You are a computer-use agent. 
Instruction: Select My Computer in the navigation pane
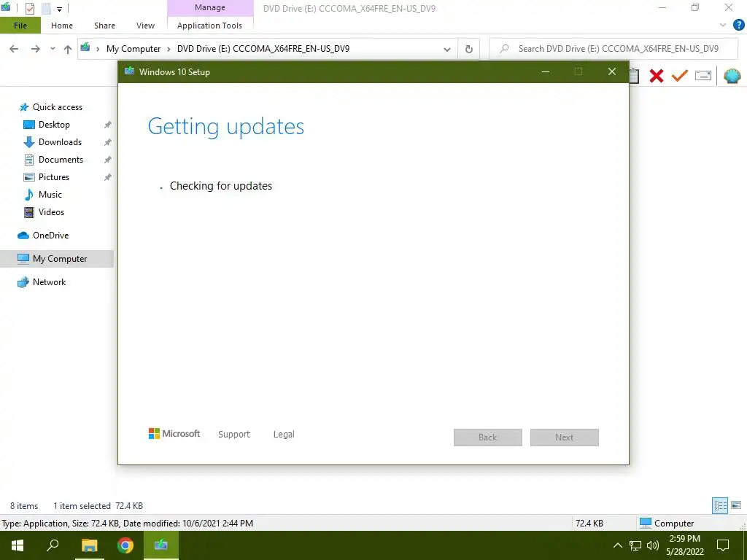tap(57, 259)
